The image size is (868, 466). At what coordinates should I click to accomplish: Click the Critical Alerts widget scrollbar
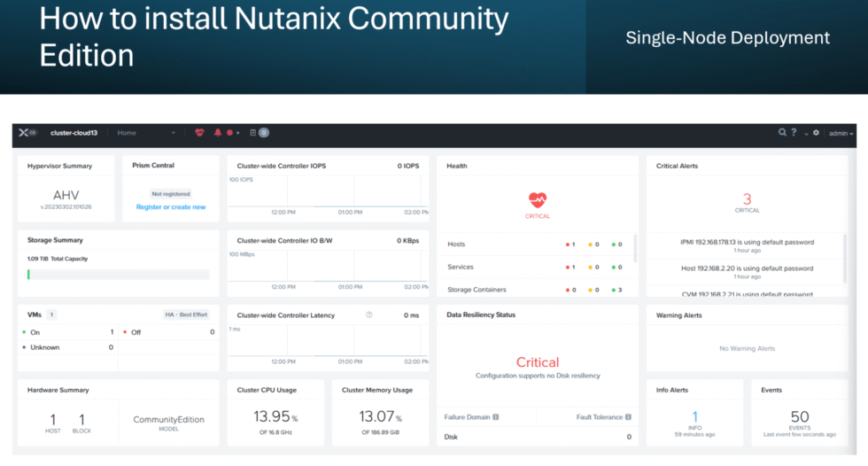click(x=845, y=259)
